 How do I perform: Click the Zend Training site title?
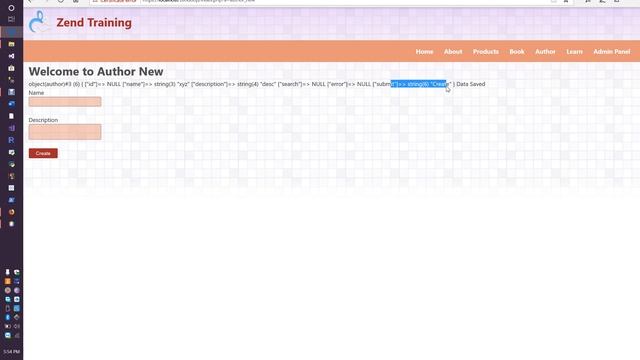(x=94, y=22)
